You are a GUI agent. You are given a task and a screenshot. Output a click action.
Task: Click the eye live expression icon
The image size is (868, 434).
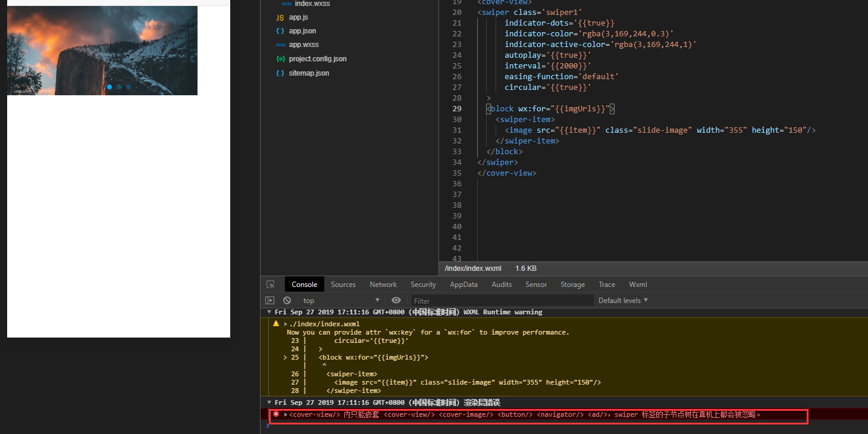pos(396,301)
